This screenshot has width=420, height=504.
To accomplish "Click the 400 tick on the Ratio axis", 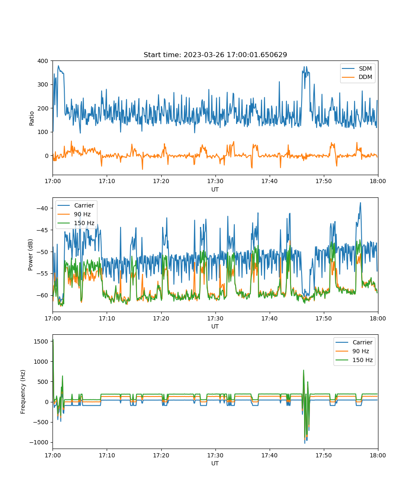I will click(44, 61).
